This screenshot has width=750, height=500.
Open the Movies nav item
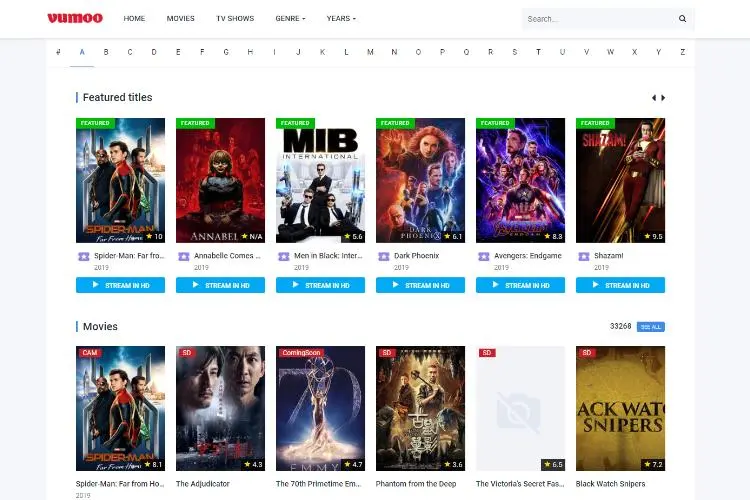[180, 19]
